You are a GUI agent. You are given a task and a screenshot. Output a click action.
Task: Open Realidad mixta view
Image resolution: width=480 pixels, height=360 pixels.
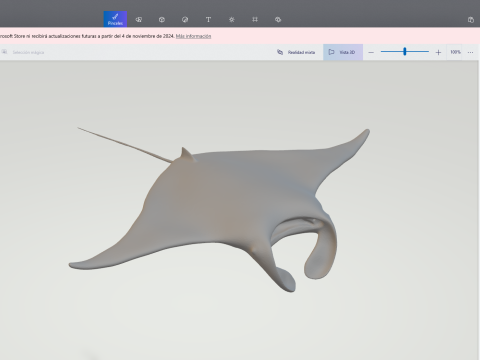[296, 52]
